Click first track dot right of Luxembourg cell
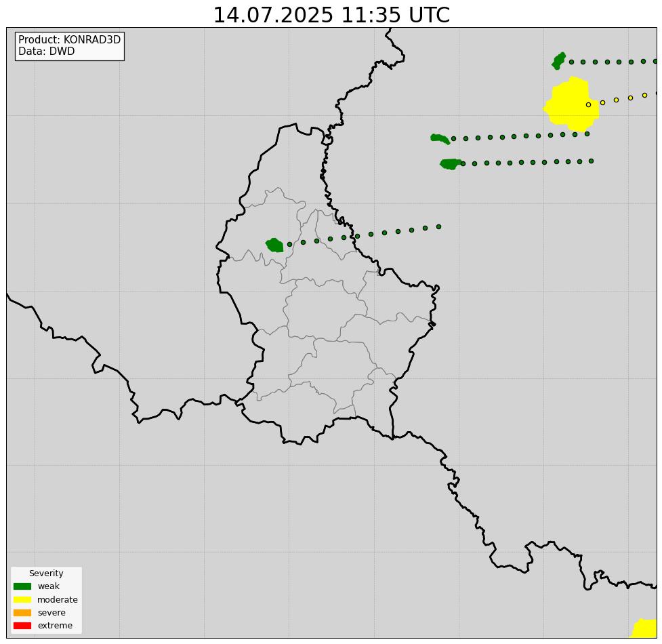 (289, 244)
